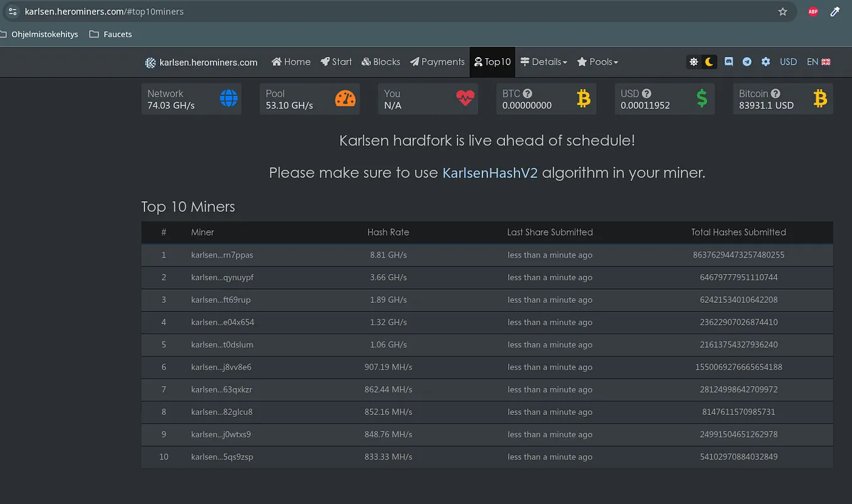Click Pool hashrate value 53.10 GH/s
This screenshot has height=504, width=852.
point(289,105)
